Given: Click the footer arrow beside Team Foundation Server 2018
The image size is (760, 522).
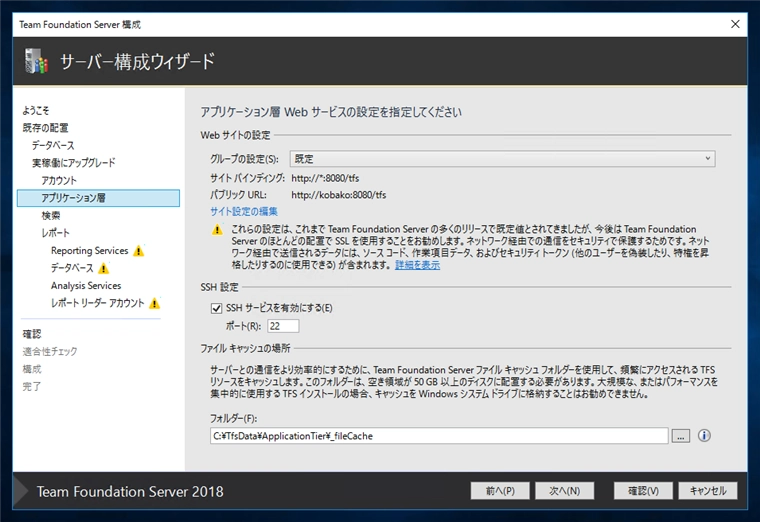Looking at the screenshot, I should (21, 491).
